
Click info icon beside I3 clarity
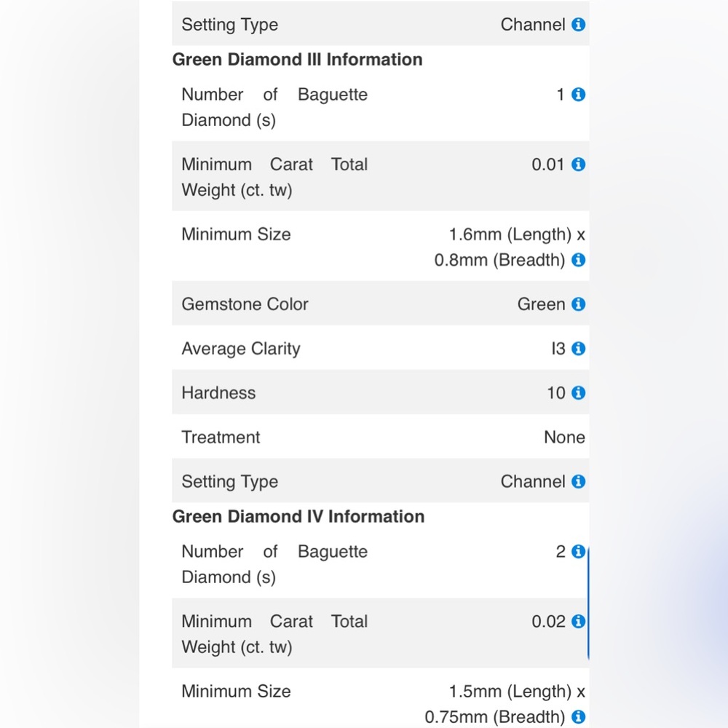578,348
